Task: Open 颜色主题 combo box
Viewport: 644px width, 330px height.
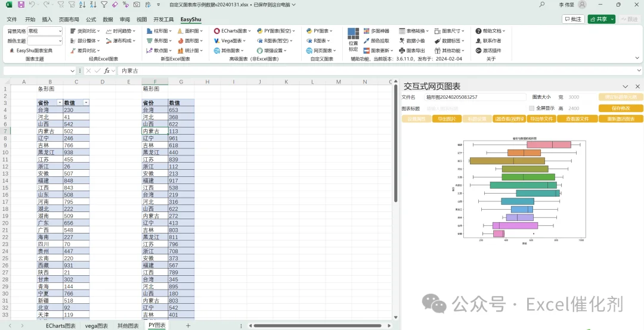Action: point(45,41)
